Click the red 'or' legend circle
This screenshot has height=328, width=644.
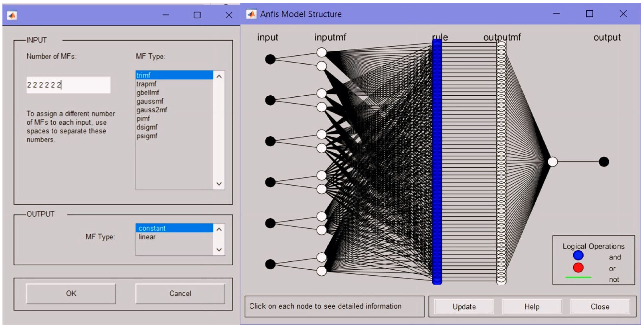(x=578, y=268)
